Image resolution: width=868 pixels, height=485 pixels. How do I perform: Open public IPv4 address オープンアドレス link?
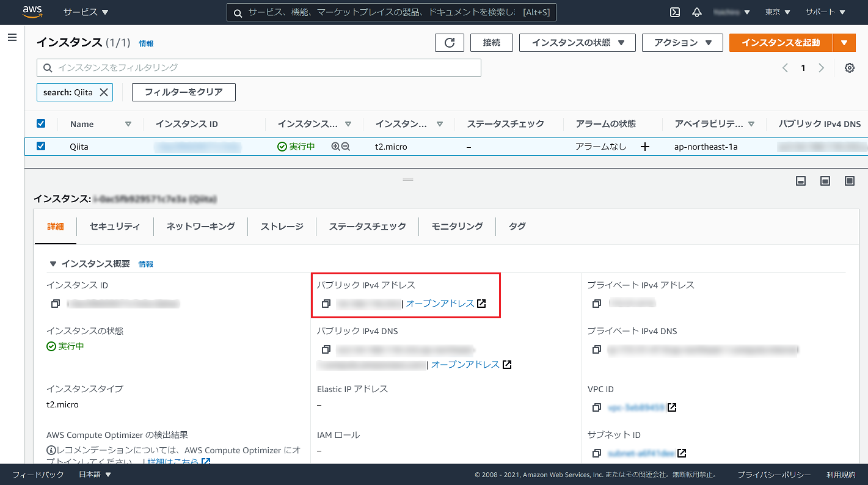[x=446, y=304]
